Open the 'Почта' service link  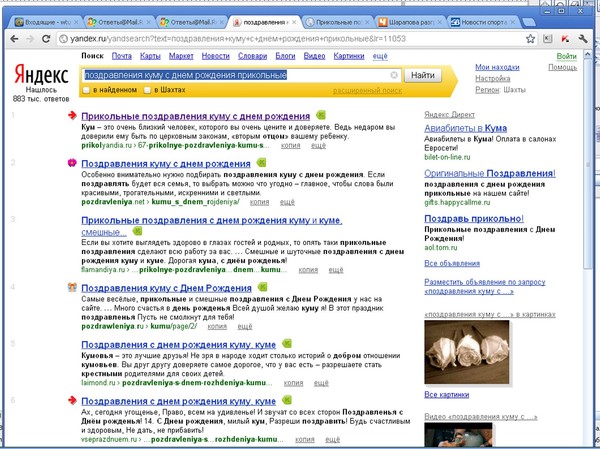[122, 56]
